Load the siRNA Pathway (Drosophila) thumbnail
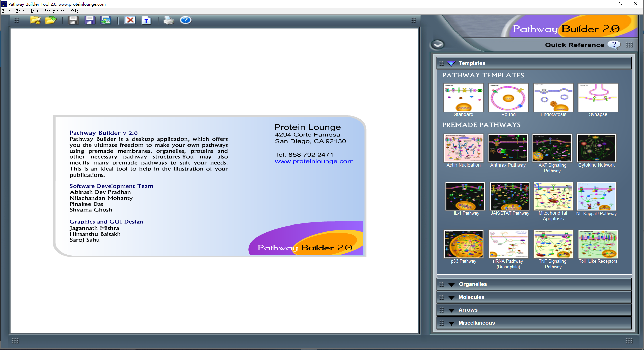Image resolution: width=644 pixels, height=350 pixels. click(508, 244)
